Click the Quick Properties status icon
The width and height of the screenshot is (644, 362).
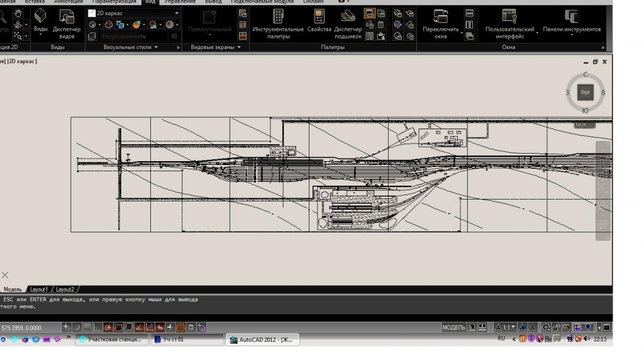click(x=191, y=327)
